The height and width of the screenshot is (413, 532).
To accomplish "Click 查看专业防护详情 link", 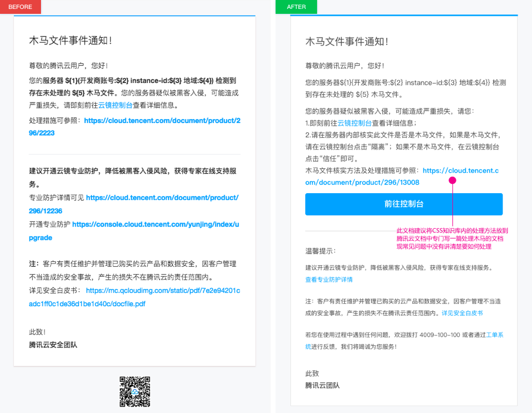I will tap(329, 280).
